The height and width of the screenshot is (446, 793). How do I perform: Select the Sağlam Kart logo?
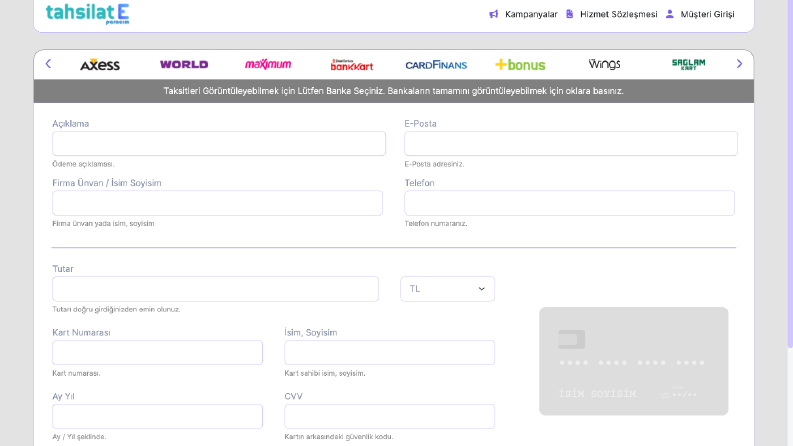[688, 64]
